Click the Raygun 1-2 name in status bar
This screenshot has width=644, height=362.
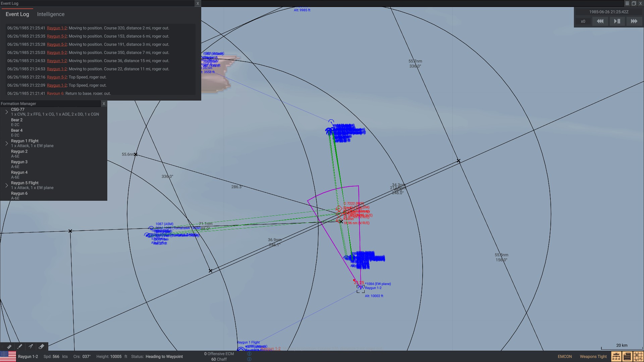[28, 357]
